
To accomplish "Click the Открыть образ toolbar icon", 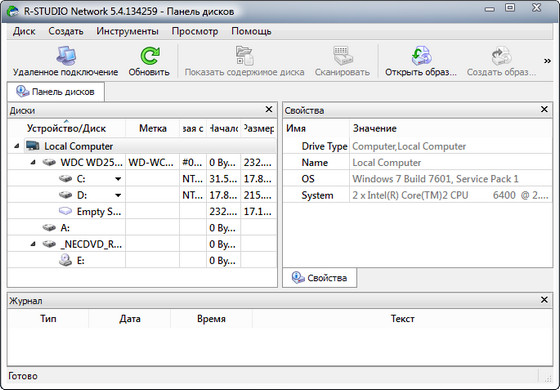I will point(421,56).
